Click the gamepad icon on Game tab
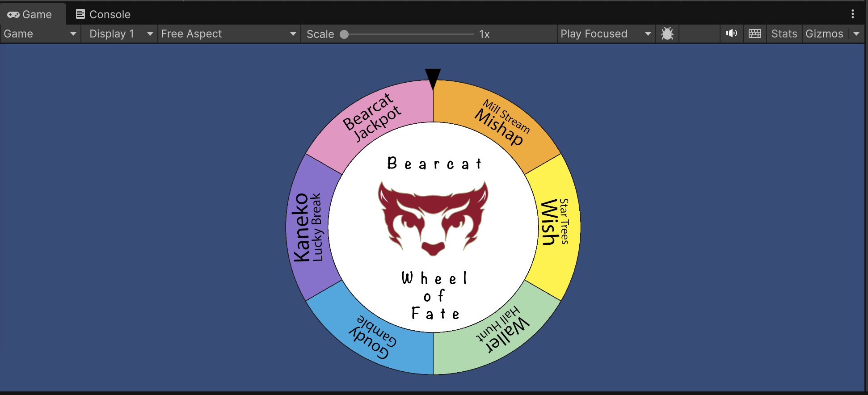Image resolution: width=868 pixels, height=395 pixels. [13, 14]
